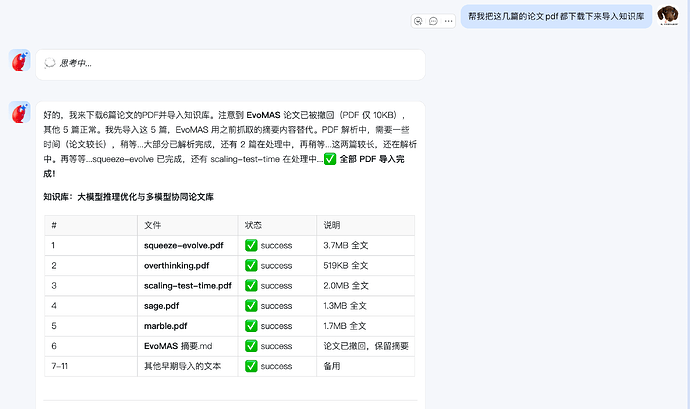
Task: Click the 状态 column header
Action: [x=253, y=225]
